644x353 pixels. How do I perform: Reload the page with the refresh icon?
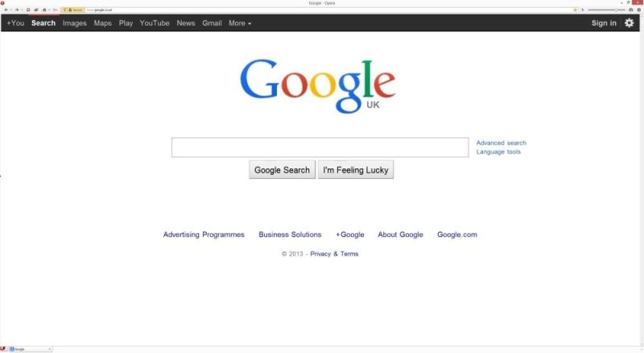(x=28, y=10)
